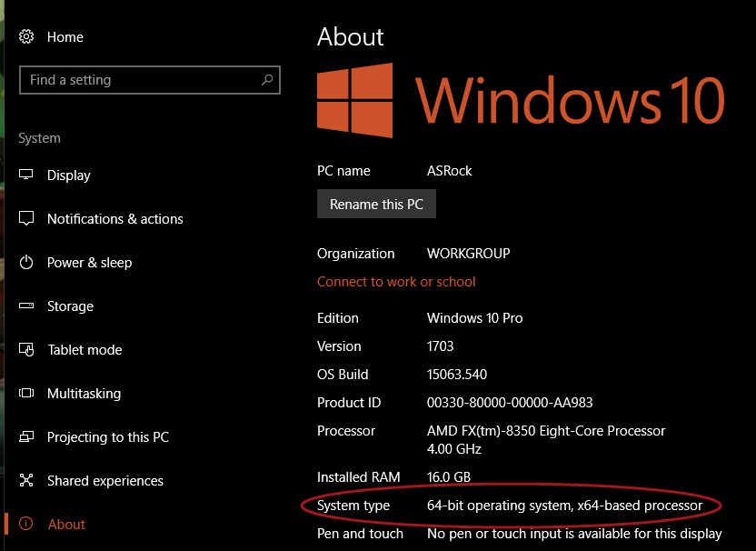Viewport: 756px width, 551px height.
Task: Click the PC name value ASRock
Action: pos(450,171)
